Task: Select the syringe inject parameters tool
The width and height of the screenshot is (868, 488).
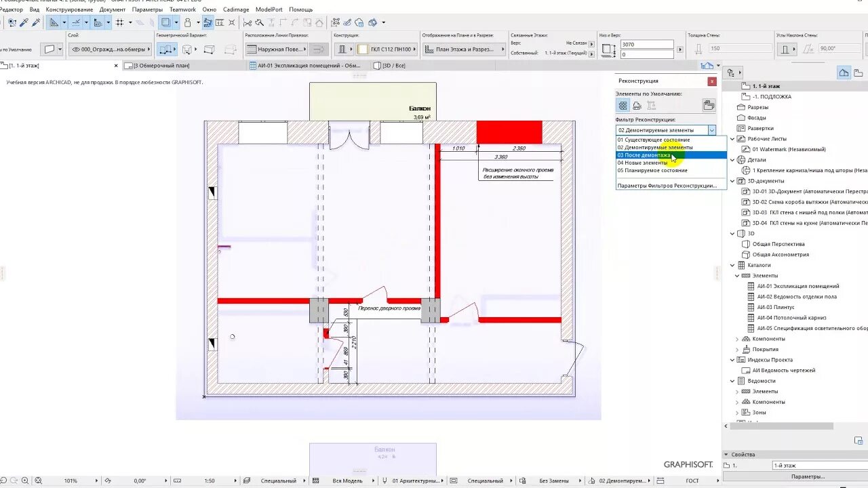Action: click(x=36, y=22)
